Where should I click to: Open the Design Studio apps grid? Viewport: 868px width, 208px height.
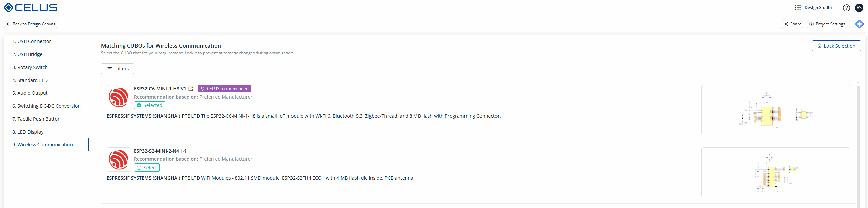point(798,8)
